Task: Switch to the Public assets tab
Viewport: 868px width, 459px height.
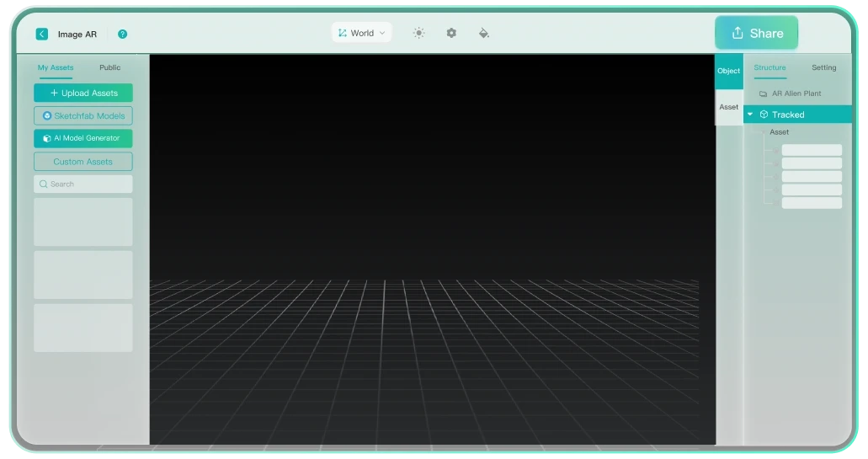Action: [x=109, y=67]
